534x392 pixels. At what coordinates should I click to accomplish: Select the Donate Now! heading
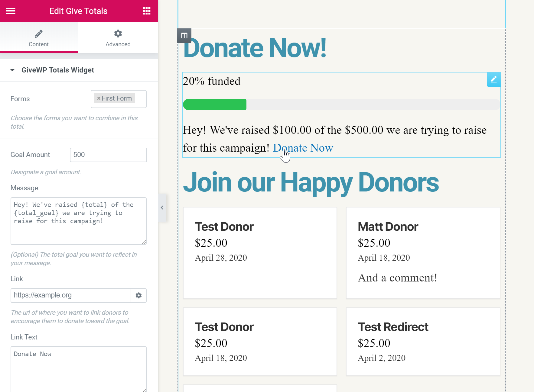coord(255,48)
